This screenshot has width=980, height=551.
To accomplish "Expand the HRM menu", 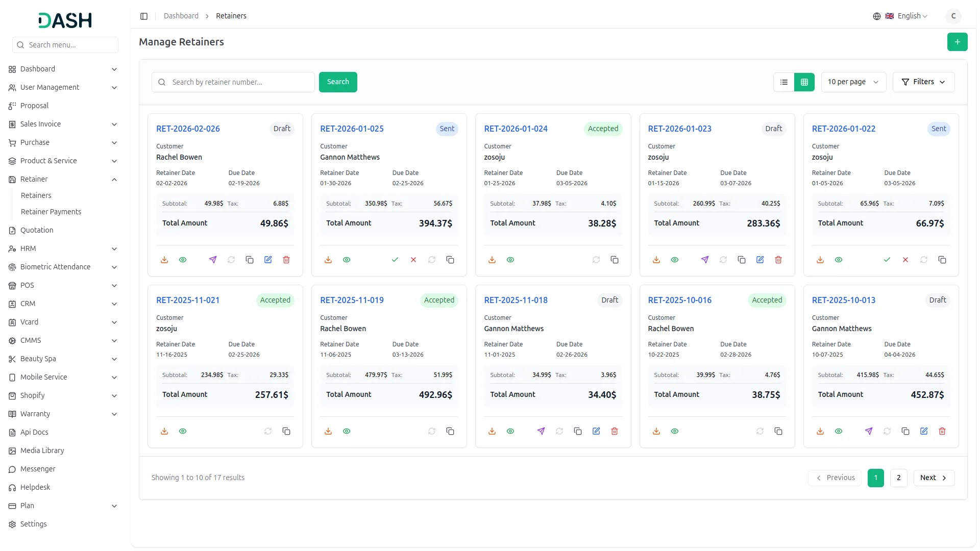I will pos(63,248).
